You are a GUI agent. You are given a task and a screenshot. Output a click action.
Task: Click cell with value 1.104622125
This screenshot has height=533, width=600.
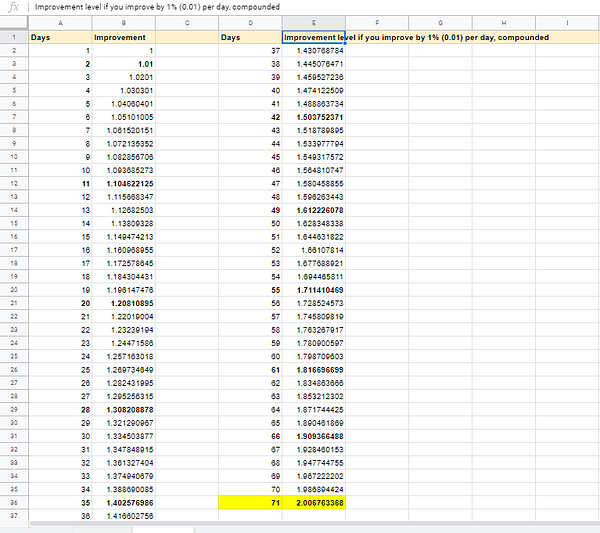coord(124,183)
